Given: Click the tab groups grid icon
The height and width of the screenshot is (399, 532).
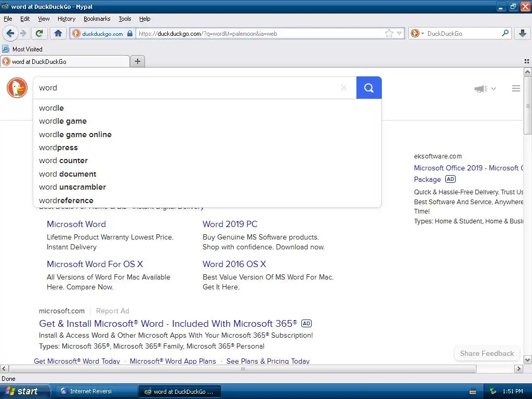Looking at the screenshot, I should [x=527, y=61].
